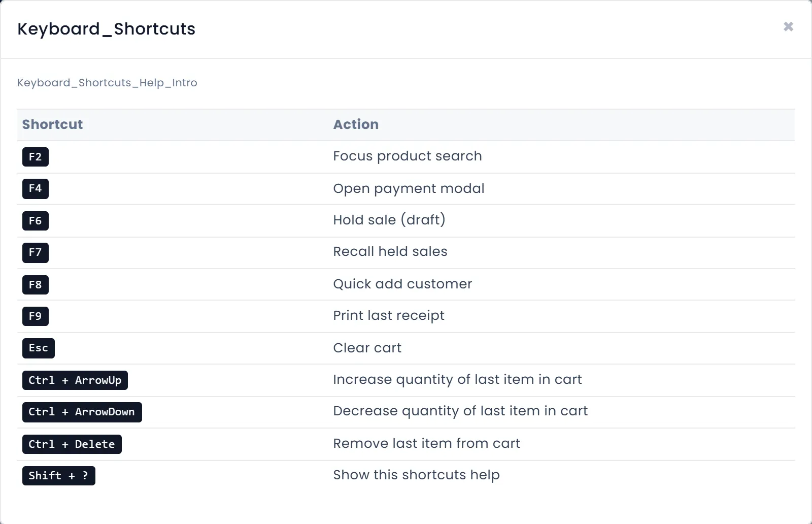
Task: Select the 'Print last receipt' action text
Action: pyautogui.click(x=389, y=315)
